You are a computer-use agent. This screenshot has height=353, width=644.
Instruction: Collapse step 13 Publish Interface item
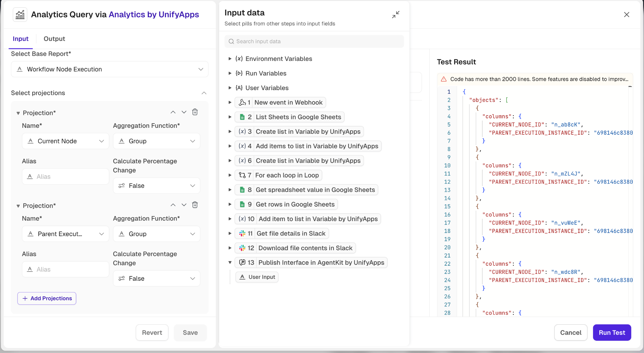click(230, 263)
